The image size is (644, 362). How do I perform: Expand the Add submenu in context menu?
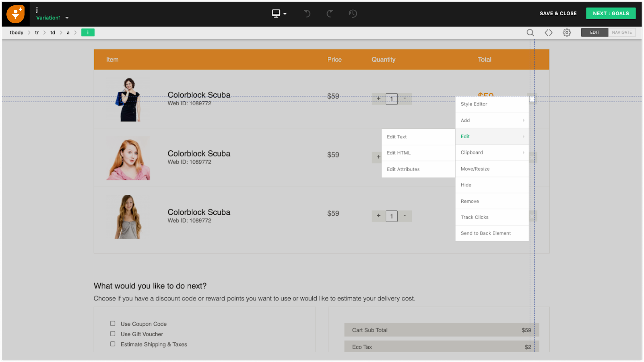[x=492, y=120]
